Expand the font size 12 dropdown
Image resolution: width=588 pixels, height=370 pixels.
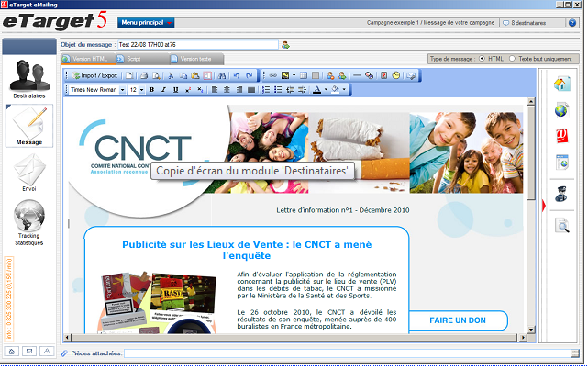pyautogui.click(x=136, y=90)
